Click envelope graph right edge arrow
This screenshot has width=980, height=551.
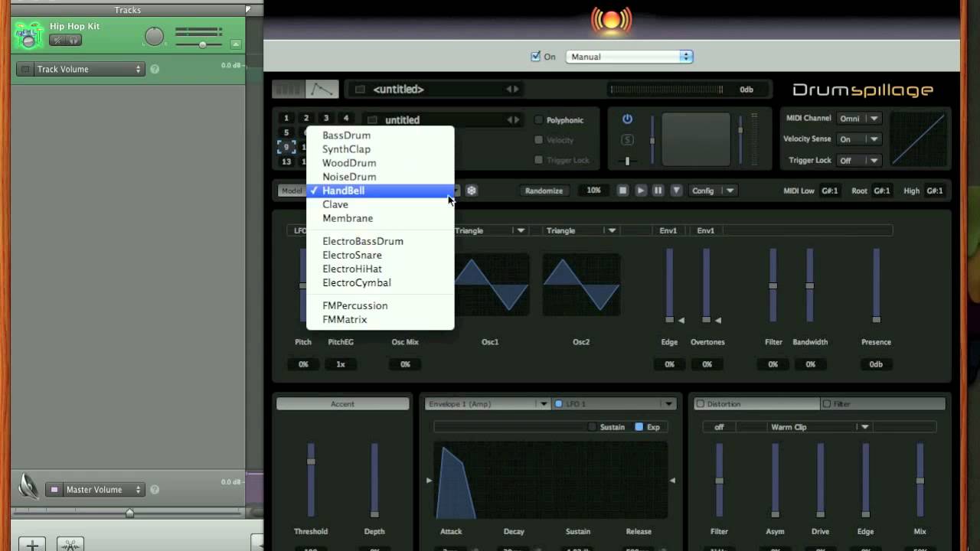pyautogui.click(x=672, y=481)
